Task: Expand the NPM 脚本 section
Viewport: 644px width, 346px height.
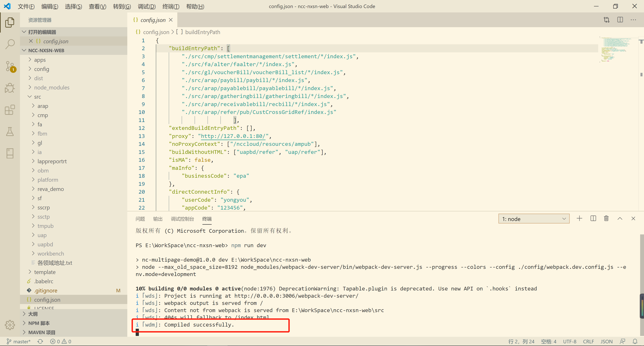Action: pyautogui.click(x=39, y=323)
